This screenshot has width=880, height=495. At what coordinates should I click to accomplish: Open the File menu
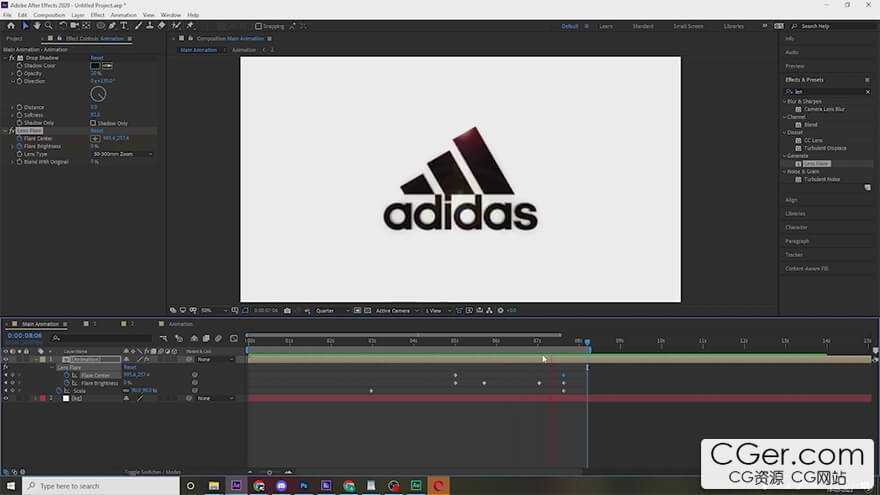click(7, 15)
